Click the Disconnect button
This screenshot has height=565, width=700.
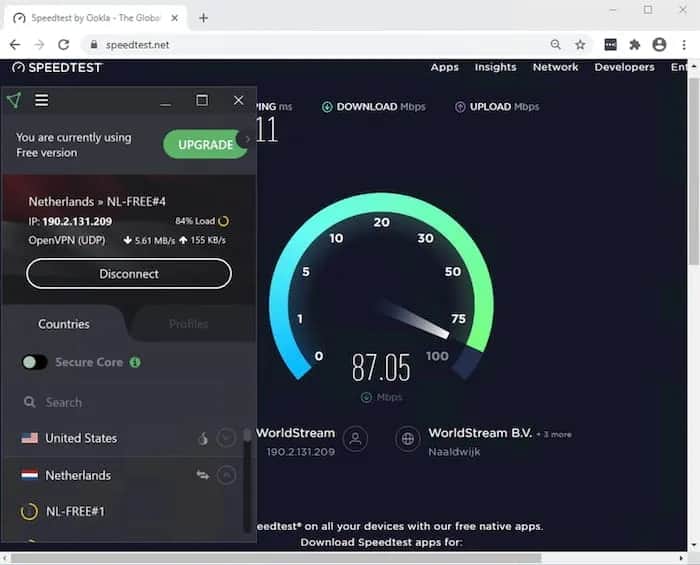coord(129,274)
